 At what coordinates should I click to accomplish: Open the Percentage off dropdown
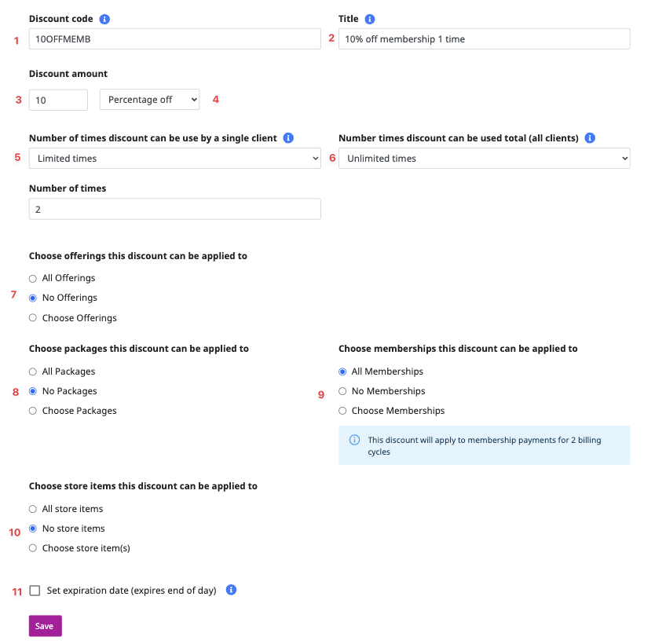point(149,100)
